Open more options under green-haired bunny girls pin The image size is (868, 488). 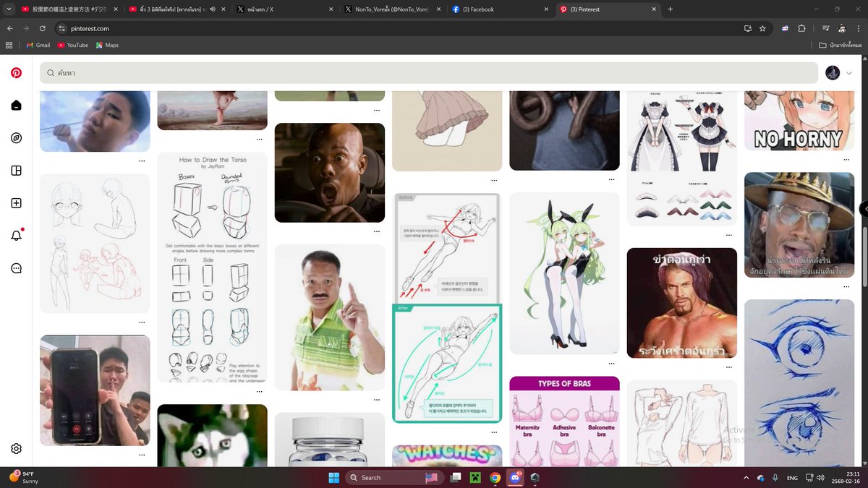pos(612,364)
